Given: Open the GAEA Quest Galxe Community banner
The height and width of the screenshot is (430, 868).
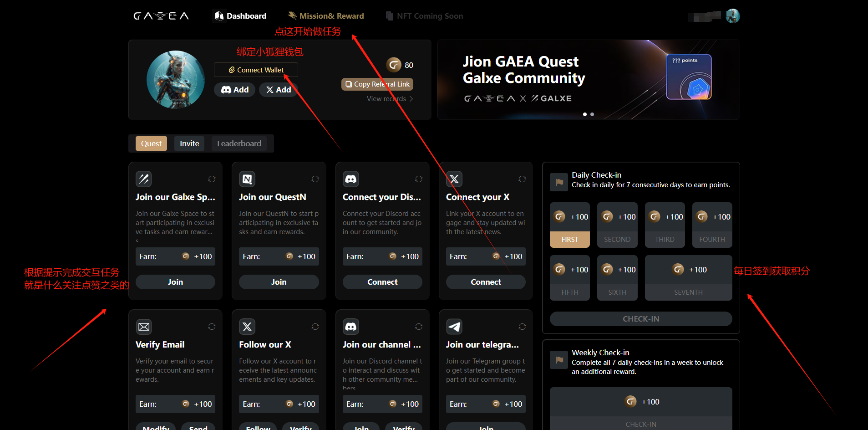Looking at the screenshot, I should coord(588,80).
